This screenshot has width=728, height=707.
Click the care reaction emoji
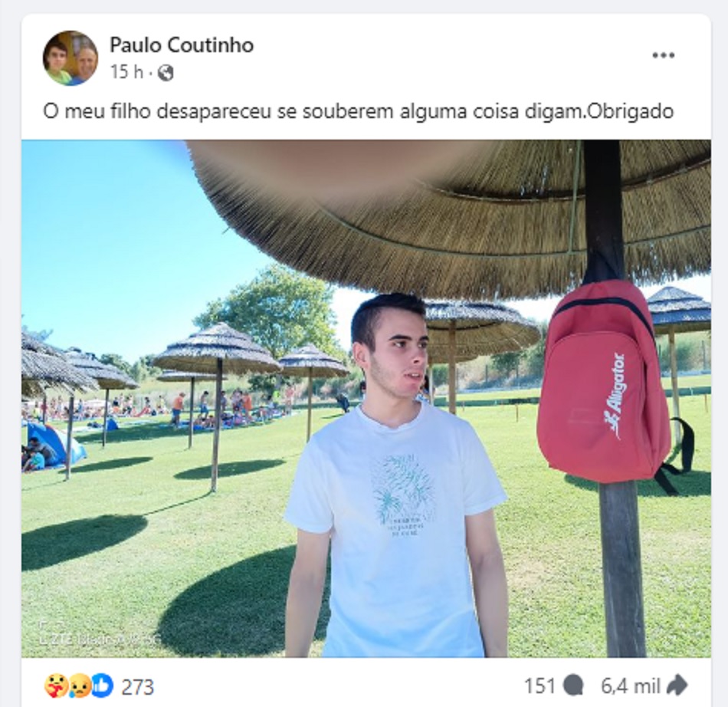[x=56, y=686]
